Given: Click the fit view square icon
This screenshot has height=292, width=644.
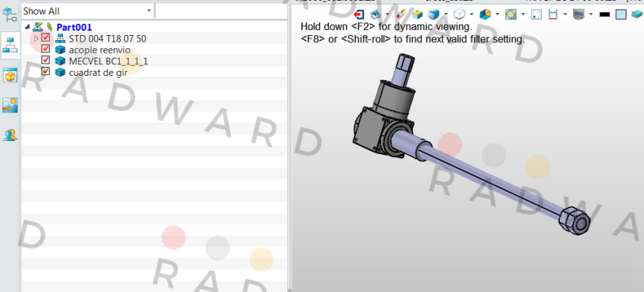Looking at the screenshot, I should (537, 15).
